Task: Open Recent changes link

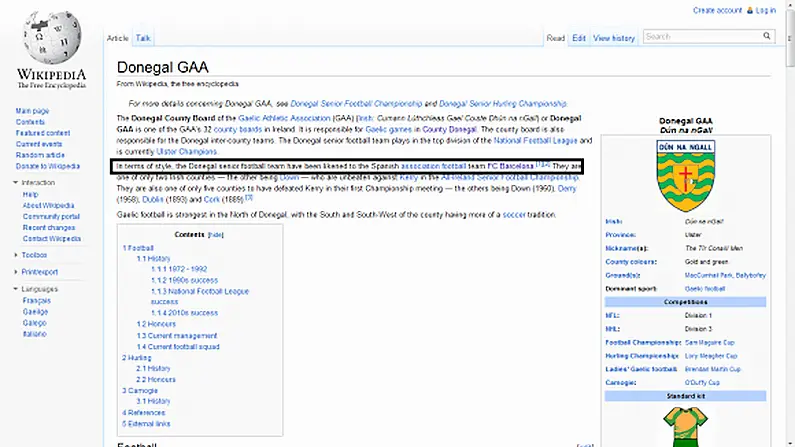Action: 49,228
